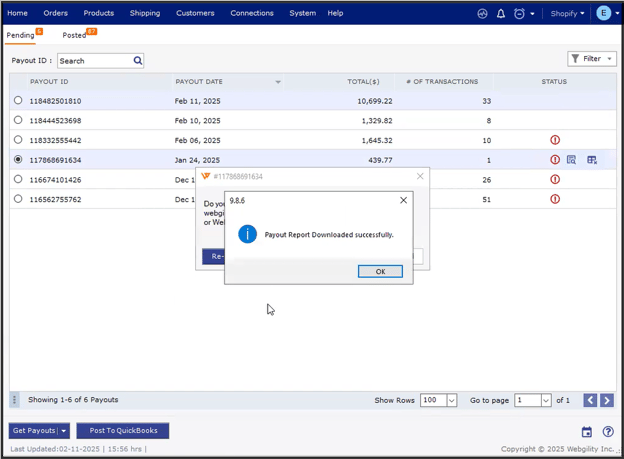Expand the Show Rows dropdown

tap(451, 400)
